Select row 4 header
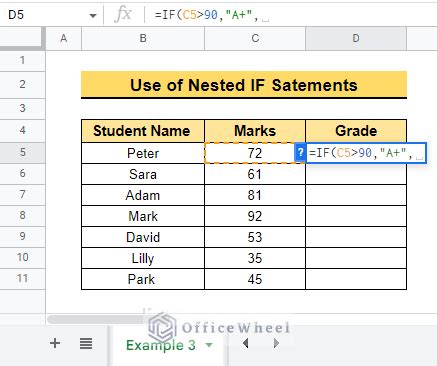This screenshot has height=366, width=437. (x=22, y=130)
